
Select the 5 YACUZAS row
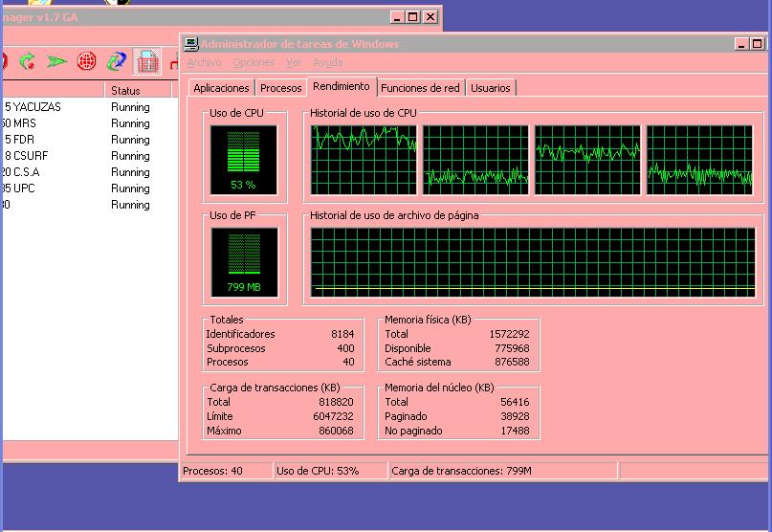point(90,107)
